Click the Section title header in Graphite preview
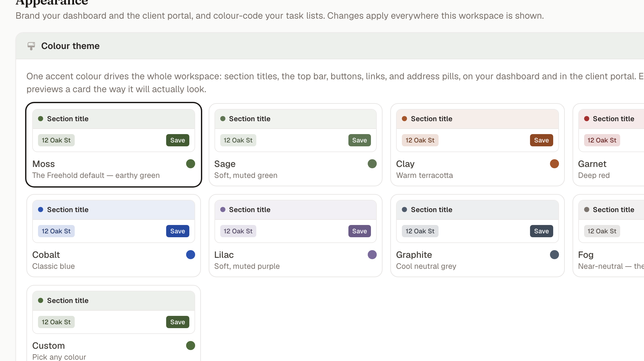Viewport: 644px width, 361px height. [478, 210]
